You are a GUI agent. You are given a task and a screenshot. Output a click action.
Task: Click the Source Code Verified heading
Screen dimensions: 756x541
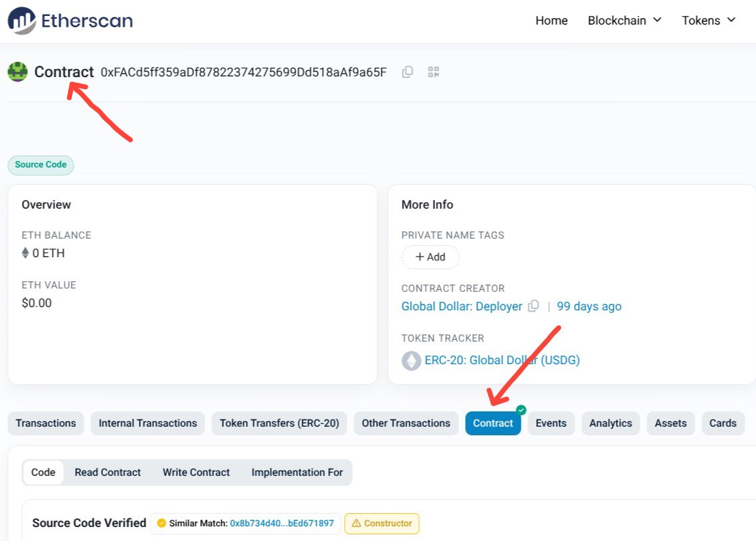[89, 523]
